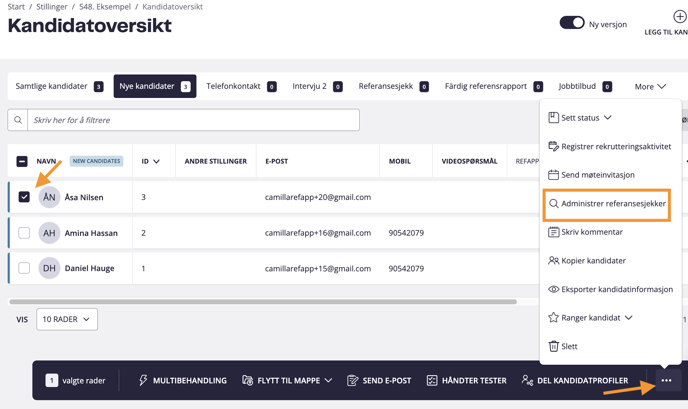The height and width of the screenshot is (409, 688).
Task: Click the Multibehandling lightning icon
Action: tap(143, 381)
